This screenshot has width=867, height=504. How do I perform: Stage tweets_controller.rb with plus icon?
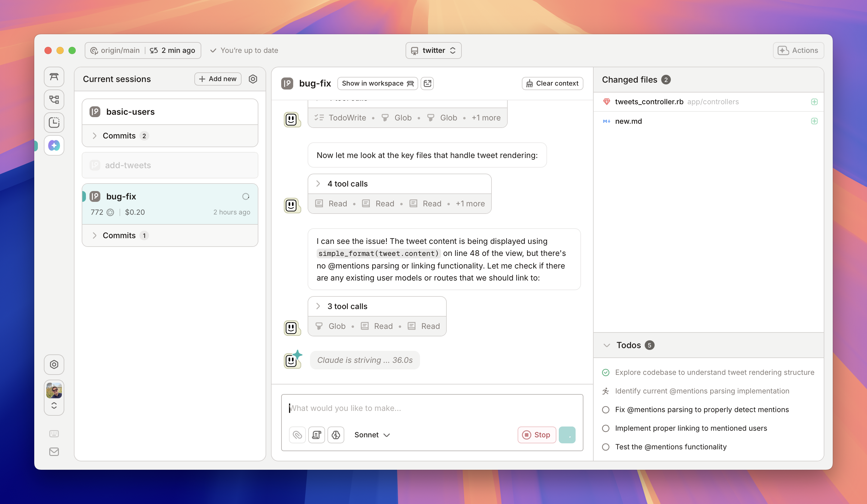click(814, 102)
